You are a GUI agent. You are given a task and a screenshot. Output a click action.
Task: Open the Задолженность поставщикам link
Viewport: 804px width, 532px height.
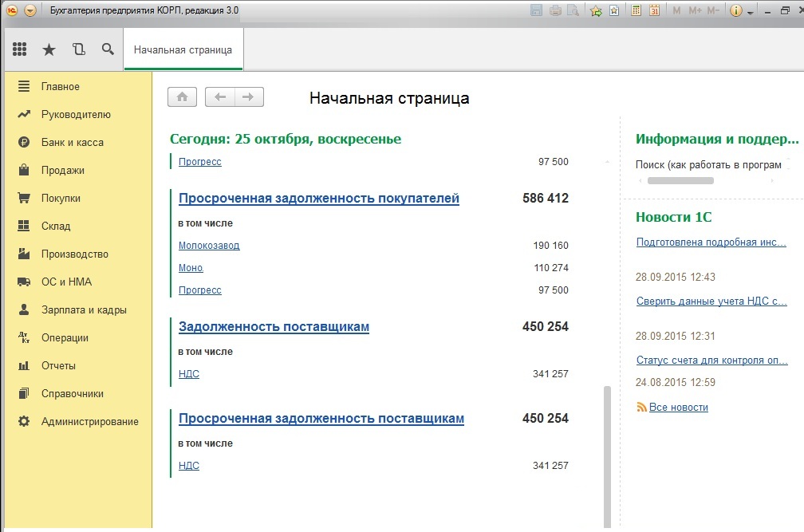click(x=274, y=326)
